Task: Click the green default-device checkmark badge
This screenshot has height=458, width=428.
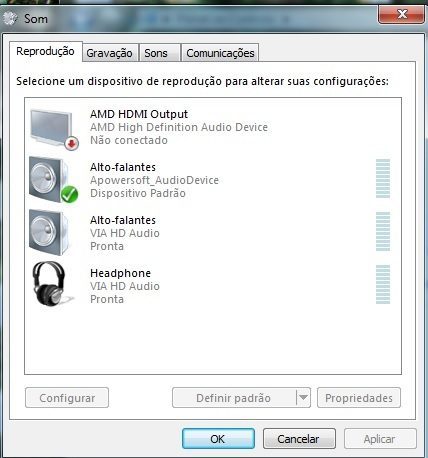Action: [x=69, y=194]
